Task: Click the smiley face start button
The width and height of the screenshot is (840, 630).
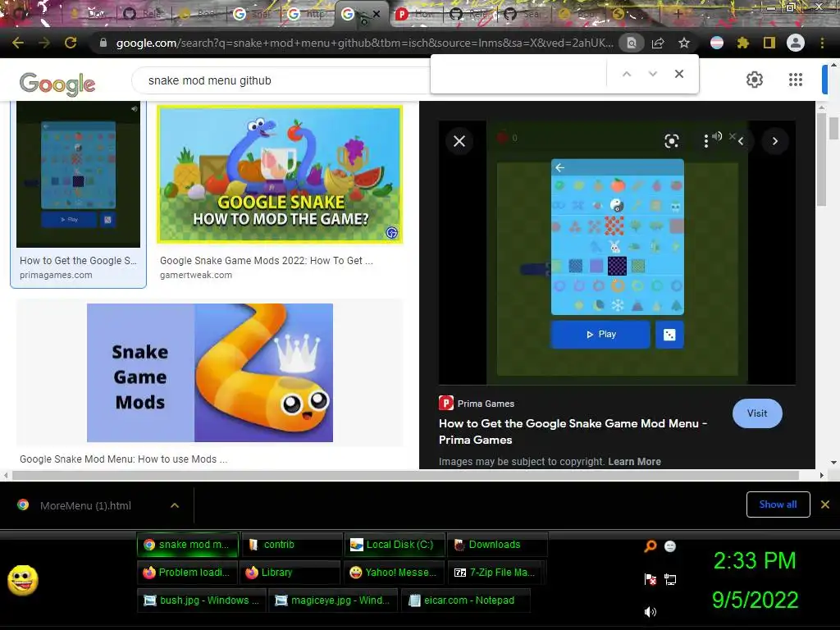Action: [x=22, y=580]
